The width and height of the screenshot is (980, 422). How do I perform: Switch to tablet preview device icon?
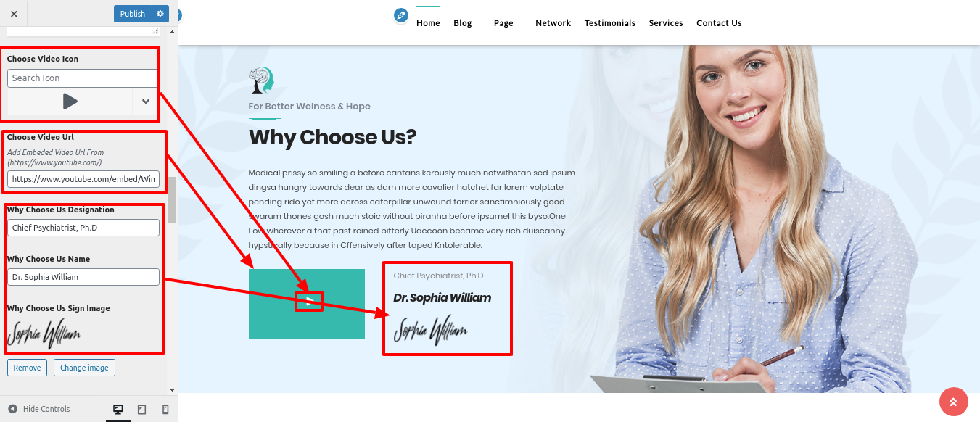click(x=141, y=410)
